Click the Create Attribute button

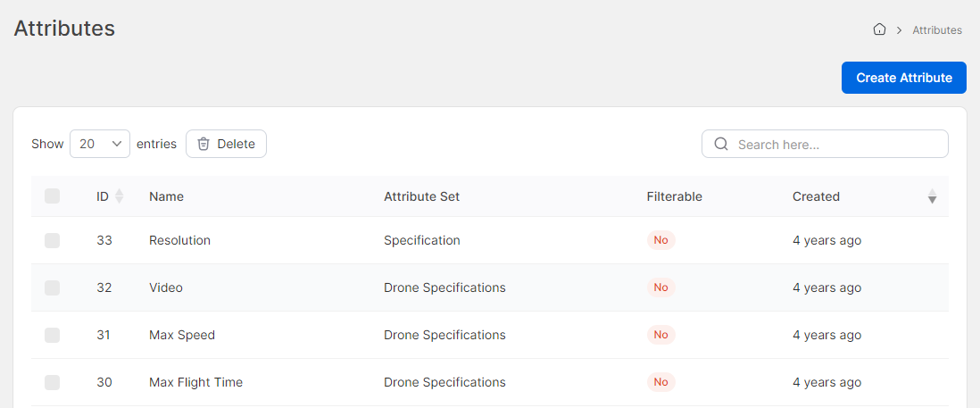(x=904, y=78)
